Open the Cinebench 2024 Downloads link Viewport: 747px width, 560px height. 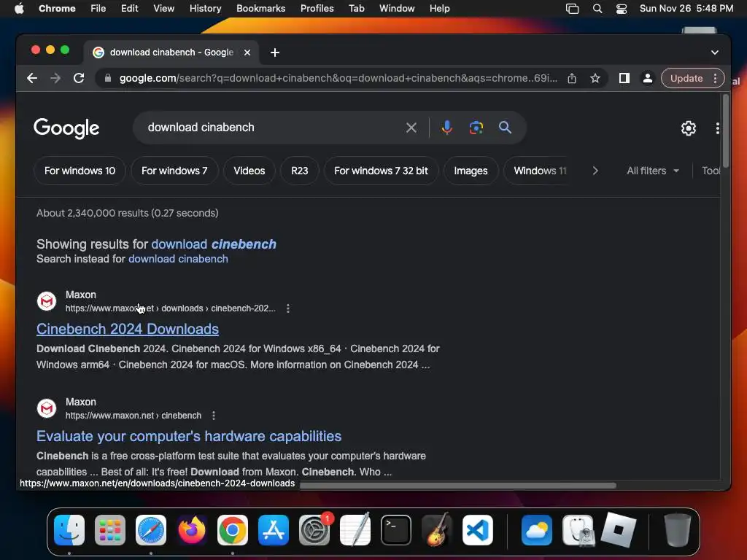pos(128,329)
